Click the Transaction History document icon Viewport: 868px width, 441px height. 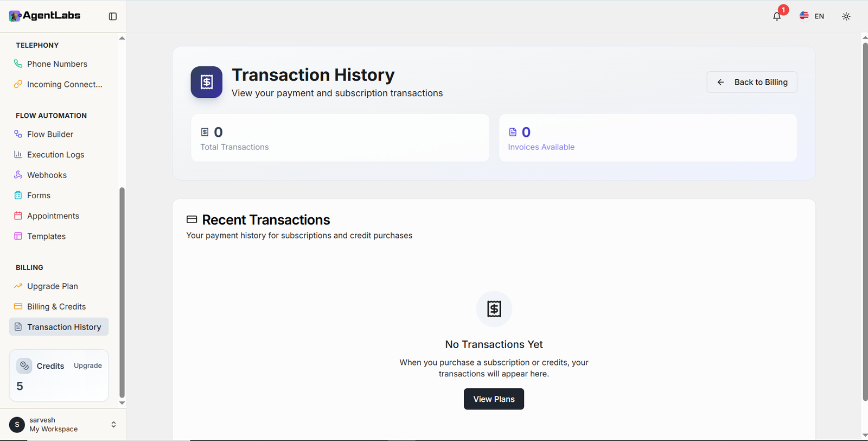tap(18, 327)
